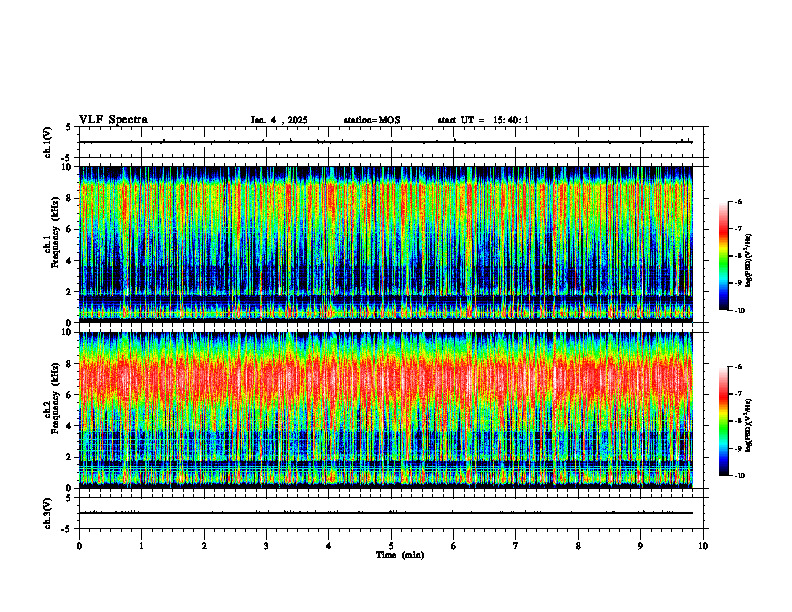Click the "-5" tick of ch.3(V) axis
The height and width of the screenshot is (612, 792).
pos(67,529)
